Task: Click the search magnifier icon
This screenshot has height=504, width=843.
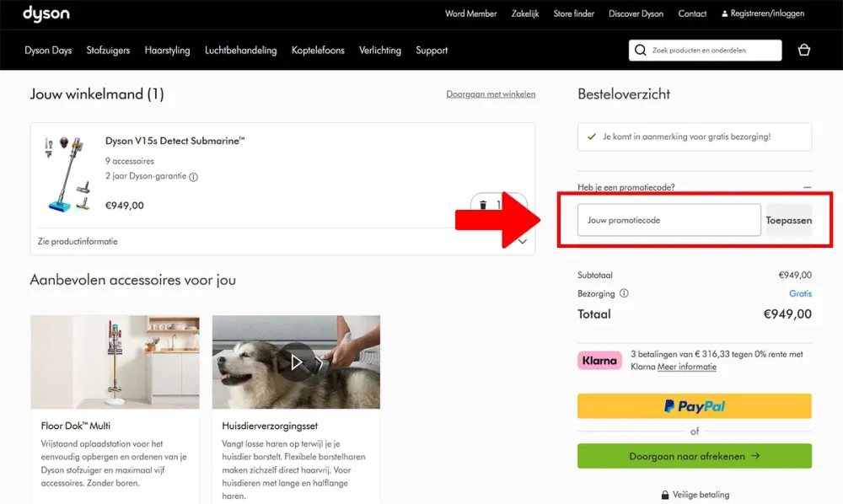Action: click(641, 51)
